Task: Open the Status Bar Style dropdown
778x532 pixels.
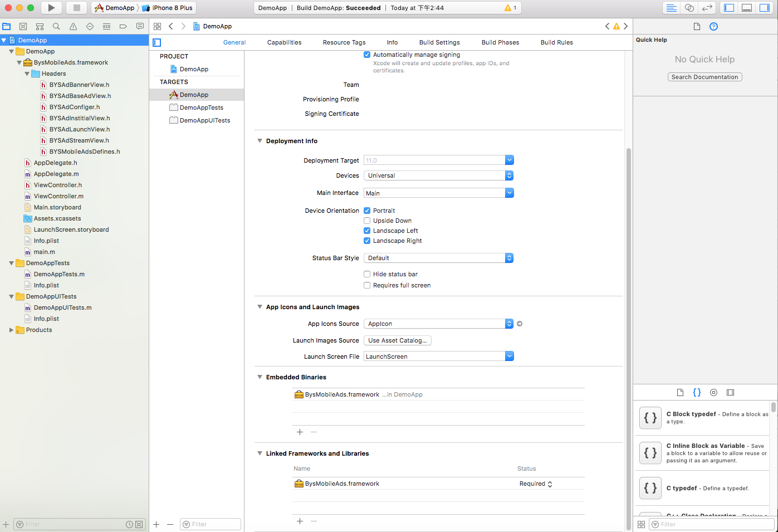Action: click(x=438, y=258)
